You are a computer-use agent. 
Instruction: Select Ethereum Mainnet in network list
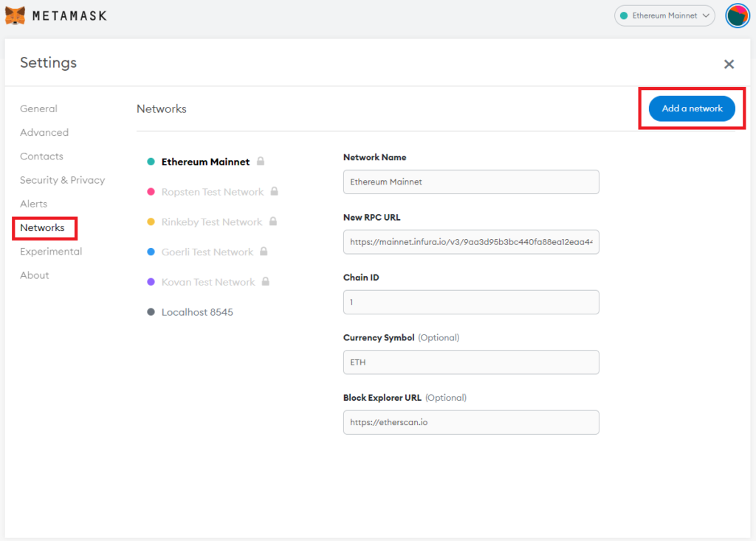[x=205, y=162]
